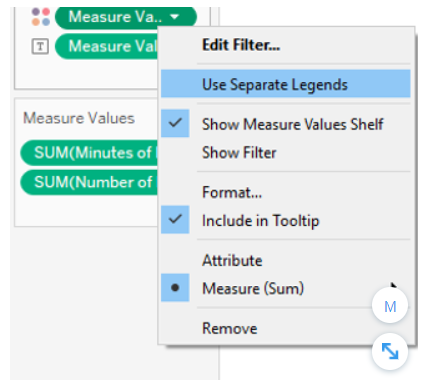Select the SUM(Number of pill
Screen dimensions: 447x383
89,182
